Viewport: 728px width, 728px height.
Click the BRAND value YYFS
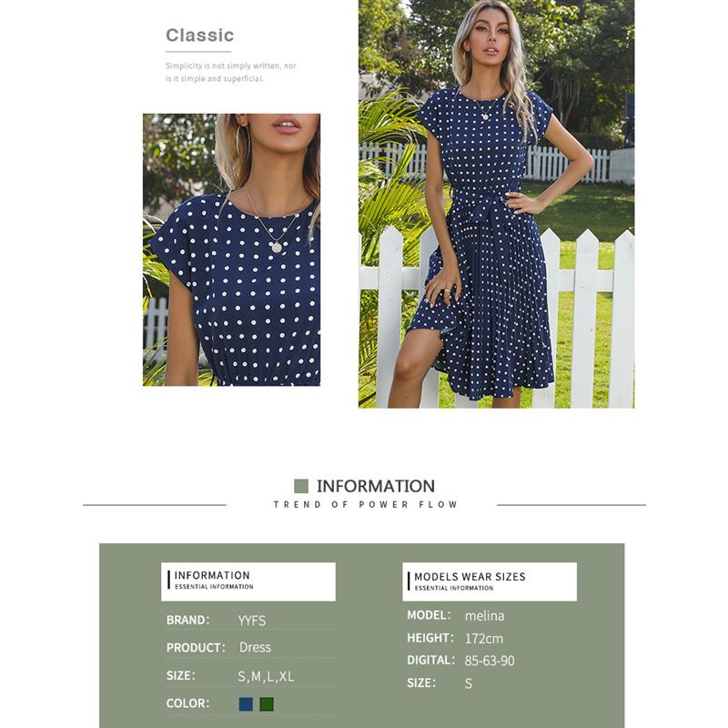click(252, 621)
